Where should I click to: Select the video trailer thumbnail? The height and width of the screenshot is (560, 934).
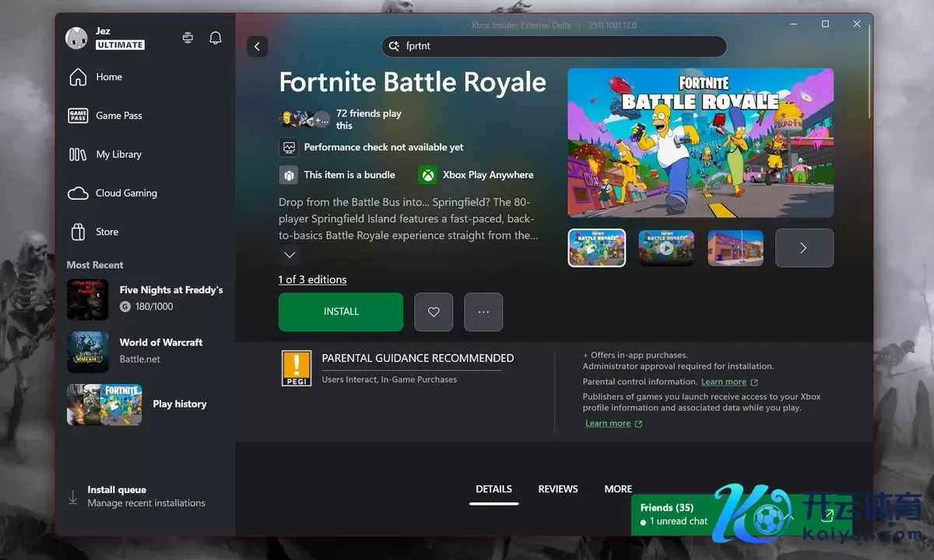(x=666, y=248)
